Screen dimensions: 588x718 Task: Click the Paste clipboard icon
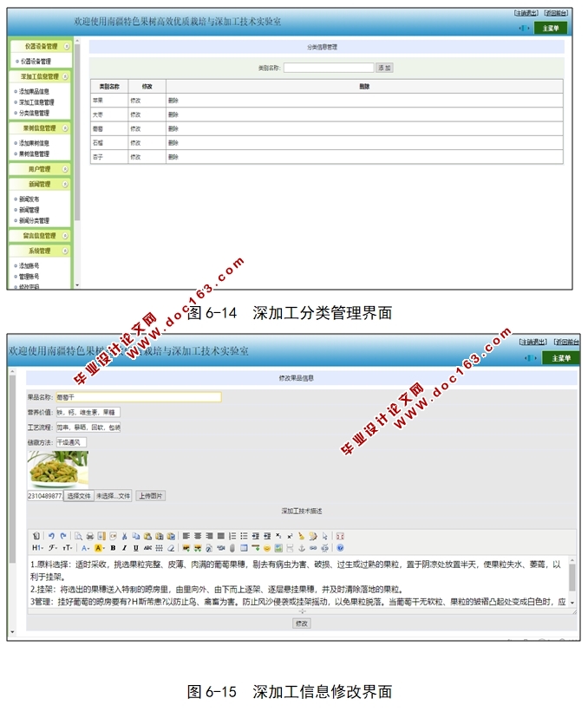pyautogui.click(x=147, y=536)
